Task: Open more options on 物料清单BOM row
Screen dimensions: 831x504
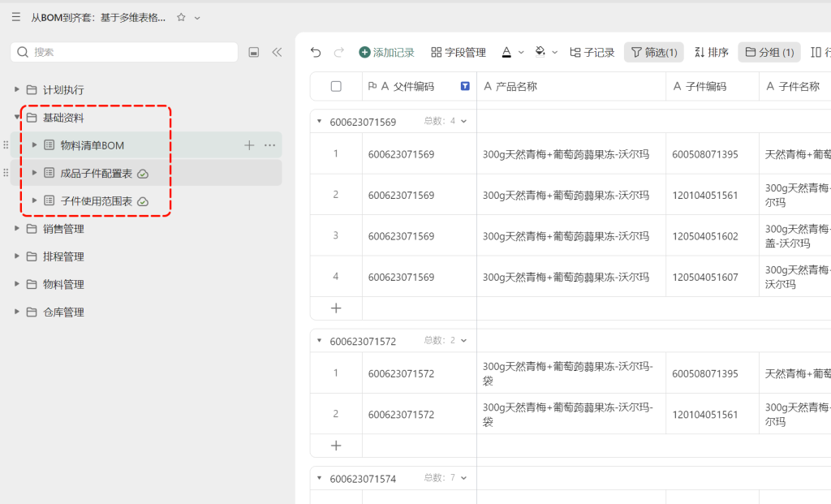Action: click(269, 145)
